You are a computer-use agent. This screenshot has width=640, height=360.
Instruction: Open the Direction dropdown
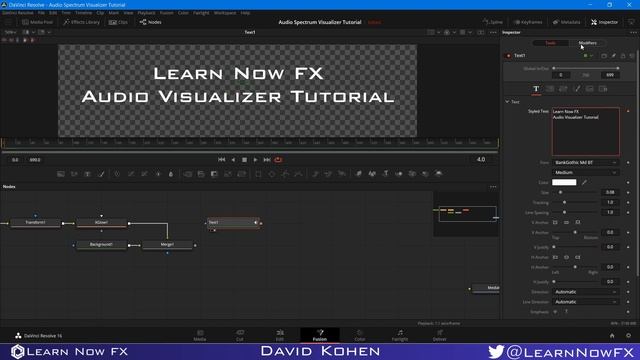586,292
